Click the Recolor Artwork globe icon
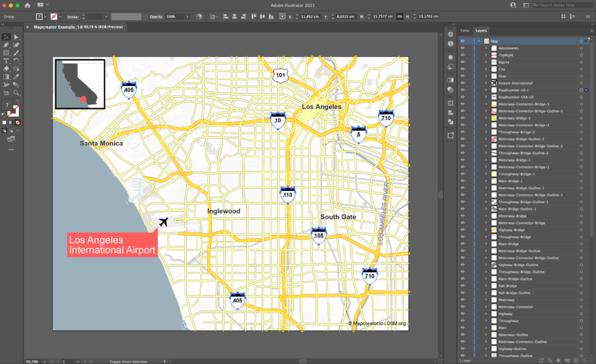596x364 pixels. pyautogui.click(x=199, y=16)
